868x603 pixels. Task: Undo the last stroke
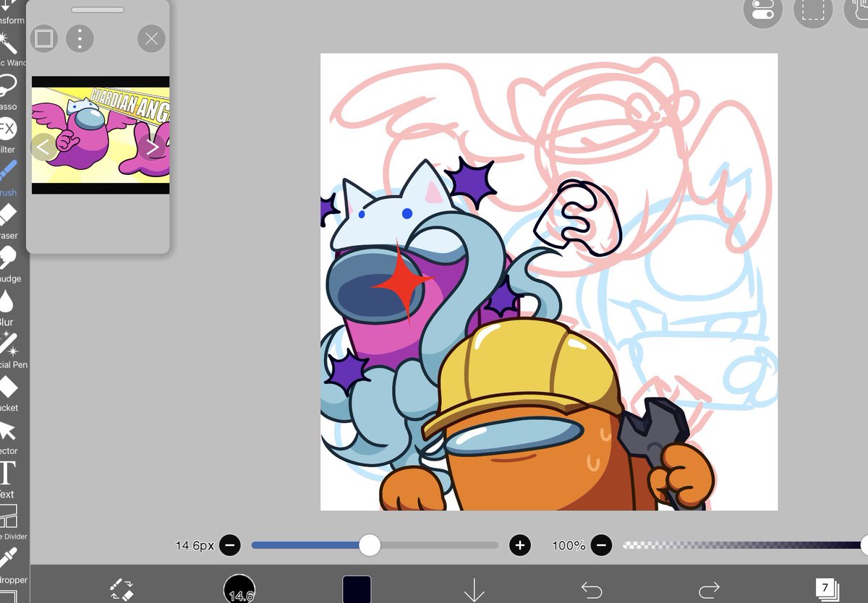[x=592, y=589]
